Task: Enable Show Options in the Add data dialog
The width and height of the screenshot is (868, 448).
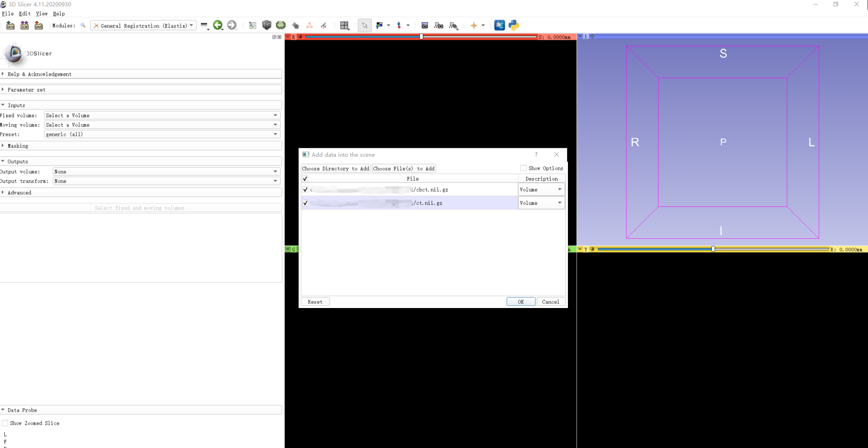Action: 523,168
